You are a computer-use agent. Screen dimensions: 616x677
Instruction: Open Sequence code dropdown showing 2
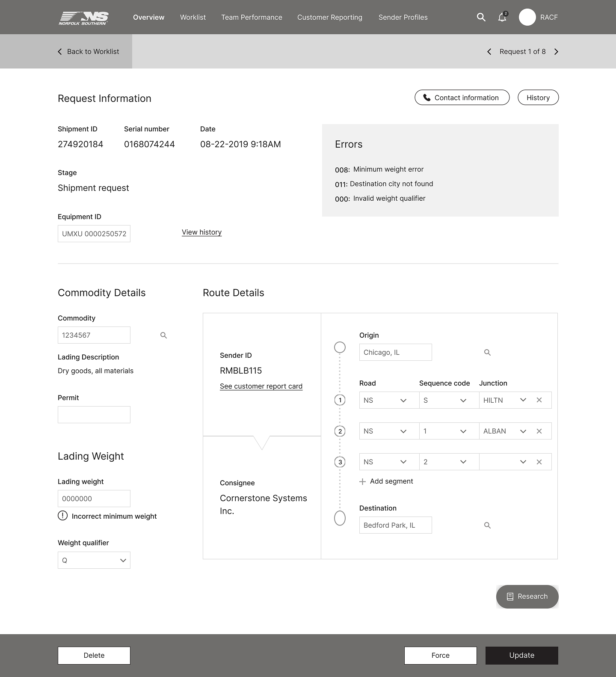[x=449, y=462]
